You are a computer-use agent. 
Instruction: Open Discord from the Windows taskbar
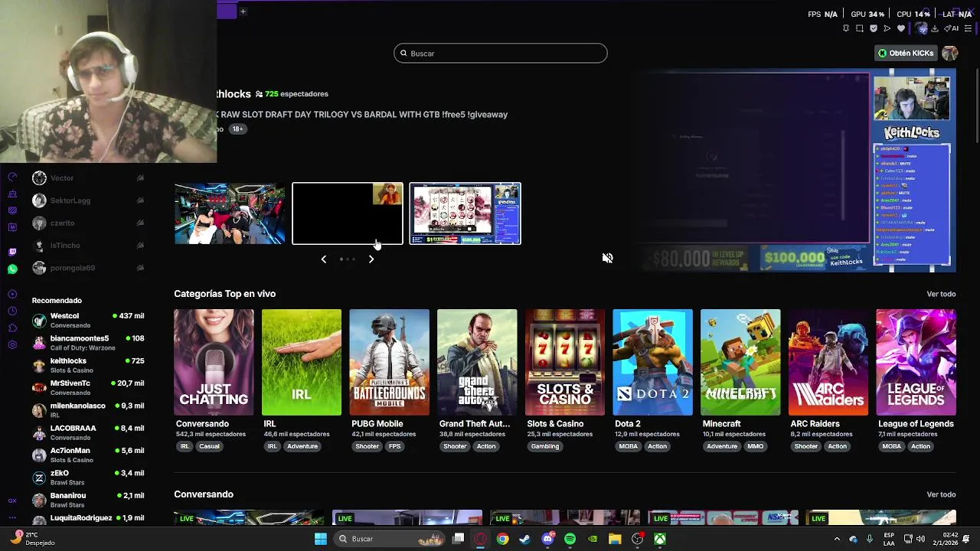(547, 539)
